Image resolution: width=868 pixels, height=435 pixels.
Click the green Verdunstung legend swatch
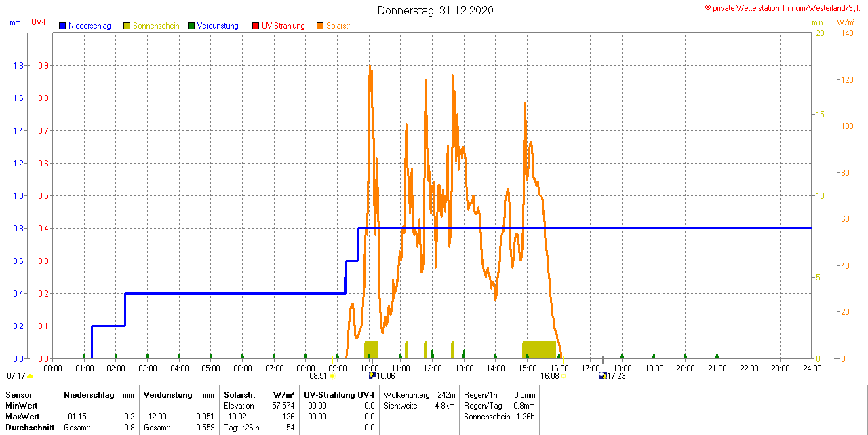tap(191, 26)
